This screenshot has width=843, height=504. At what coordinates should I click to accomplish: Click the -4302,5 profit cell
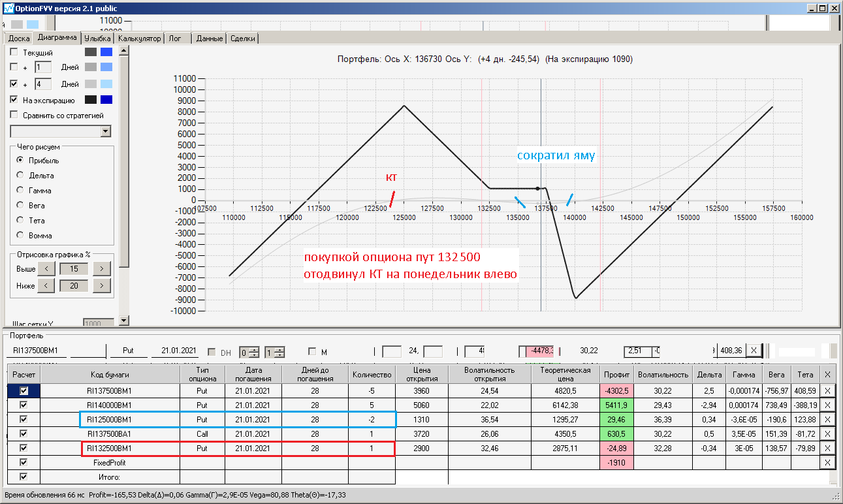(616, 390)
